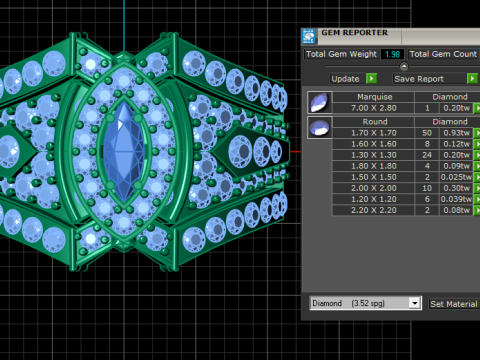Click the 0.93tw weight cell
The height and width of the screenshot is (360, 480).
(x=456, y=133)
